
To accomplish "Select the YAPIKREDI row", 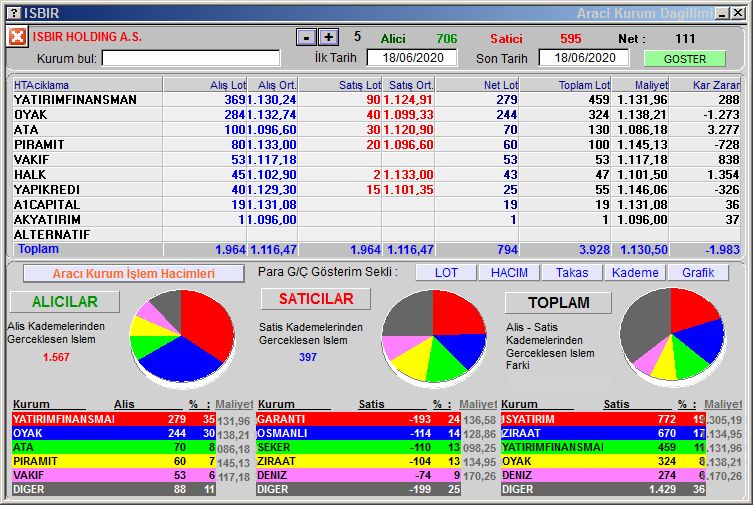I will pyautogui.click(x=376, y=190).
